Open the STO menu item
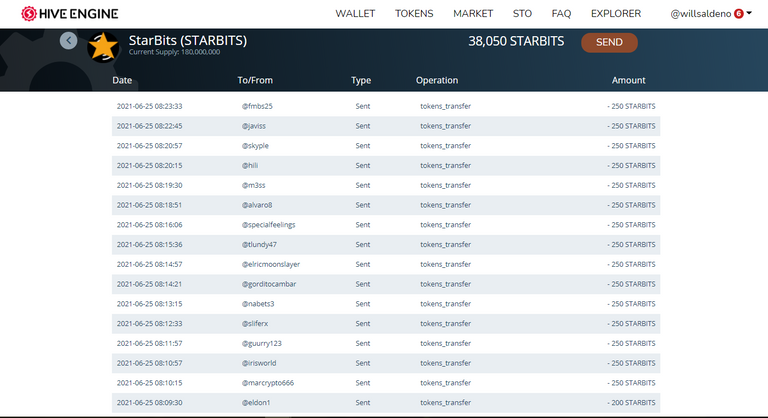The height and width of the screenshot is (418, 768). coord(522,14)
